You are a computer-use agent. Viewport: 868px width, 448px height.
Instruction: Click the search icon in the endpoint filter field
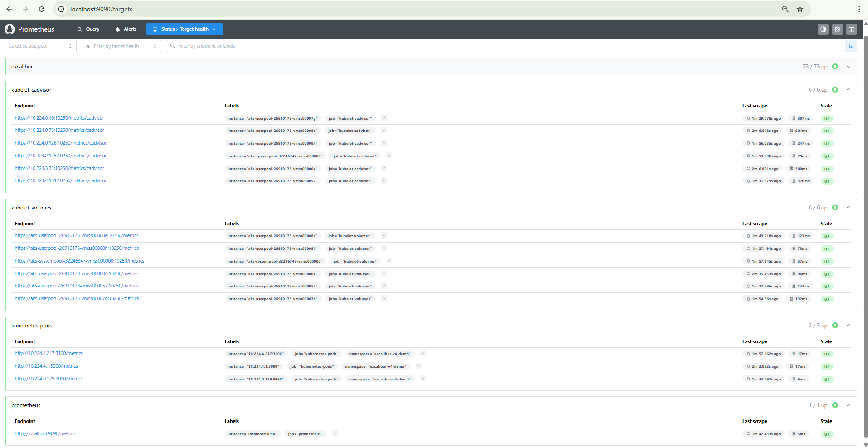coord(172,46)
